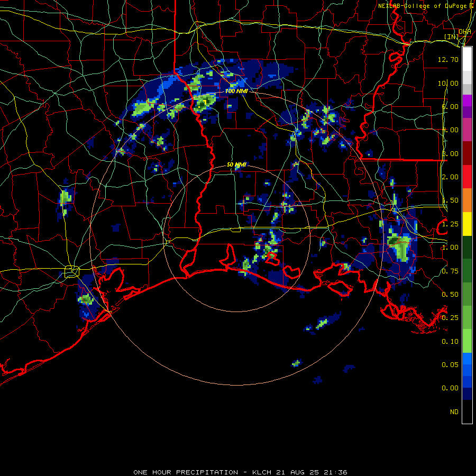Click the 0.10 scale value
Viewport: 476px width, 476px height.
point(450,342)
